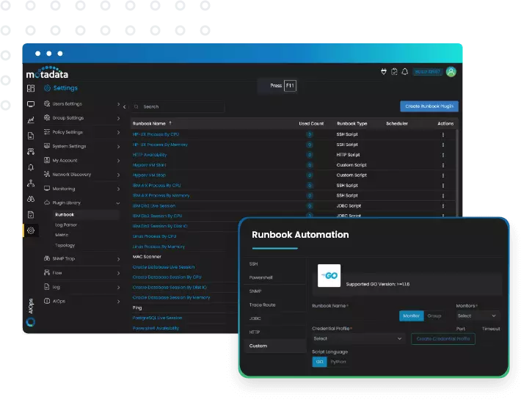
Task: Open the log document icon in left rail
Action: (31, 136)
